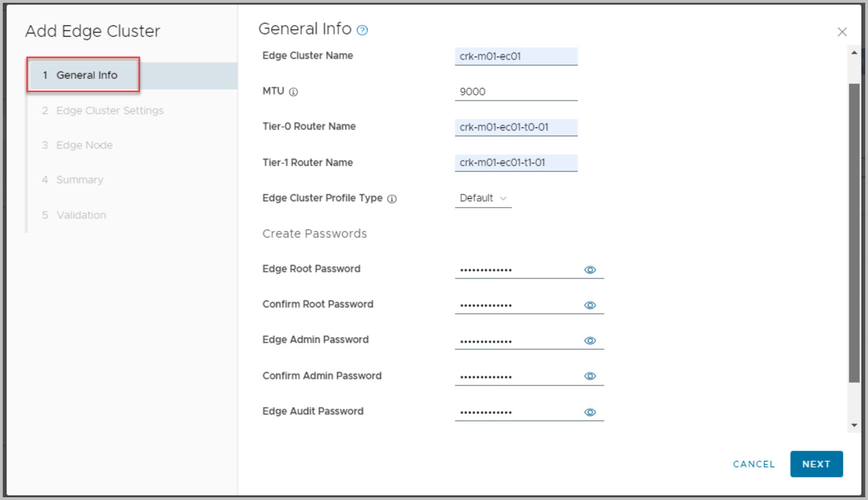Focus the MTU input field
Viewport: 868px width, 500px height.
click(x=515, y=92)
